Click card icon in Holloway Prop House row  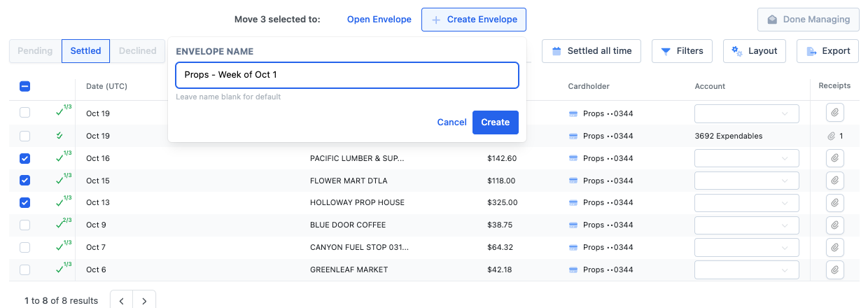(573, 203)
